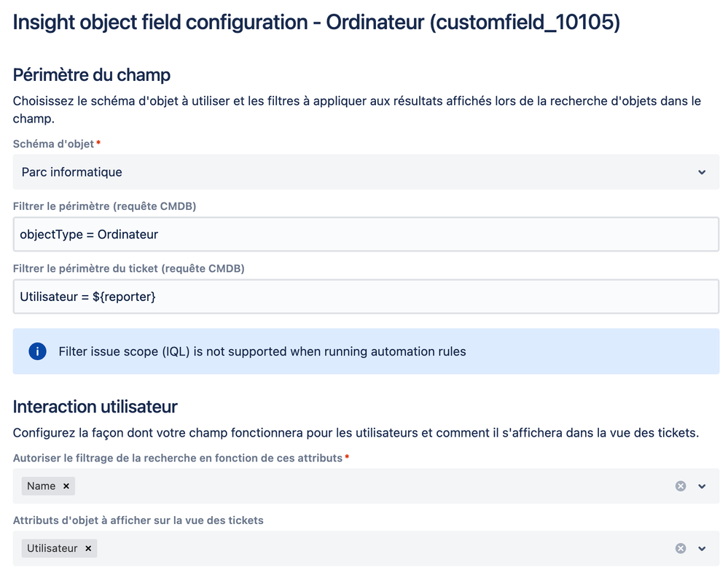Select the "Name" attribute chip
This screenshot has width=728, height=578.
pyautogui.click(x=40, y=486)
